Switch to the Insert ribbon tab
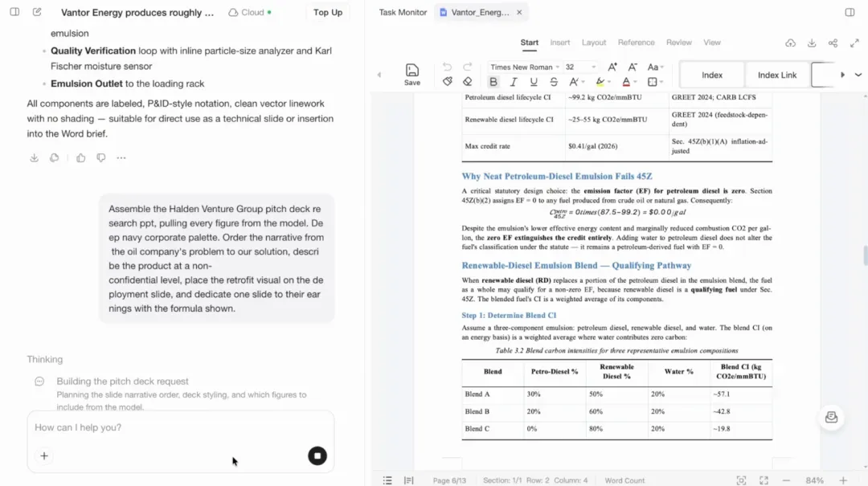 click(x=559, y=43)
